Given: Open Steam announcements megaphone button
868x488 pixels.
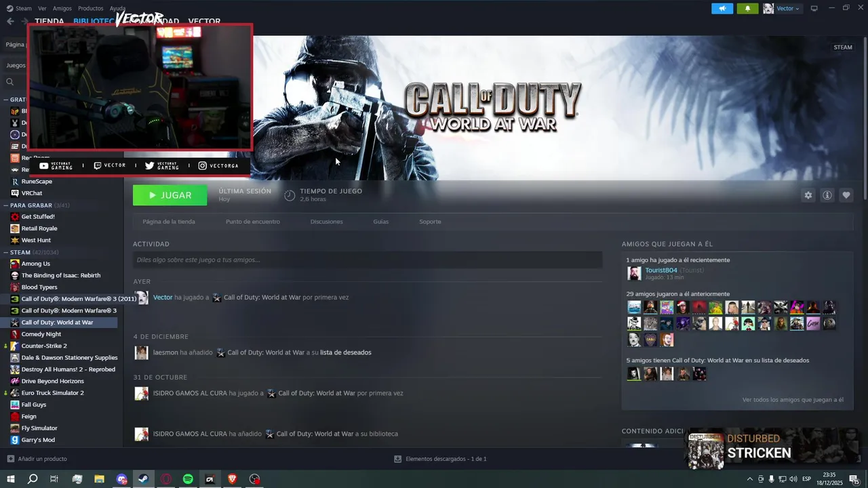Looking at the screenshot, I should (722, 8).
